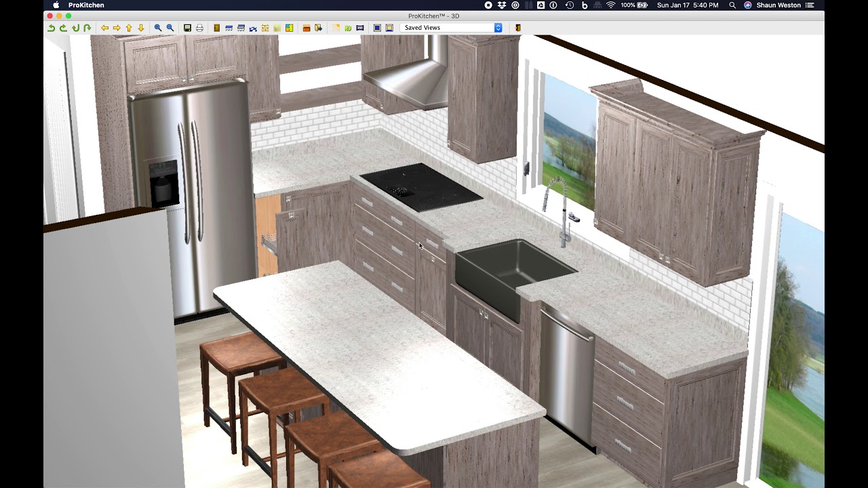This screenshot has height=488, width=868.
Task: Click the second green rotate arrow in toolbar
Action: tap(63, 28)
